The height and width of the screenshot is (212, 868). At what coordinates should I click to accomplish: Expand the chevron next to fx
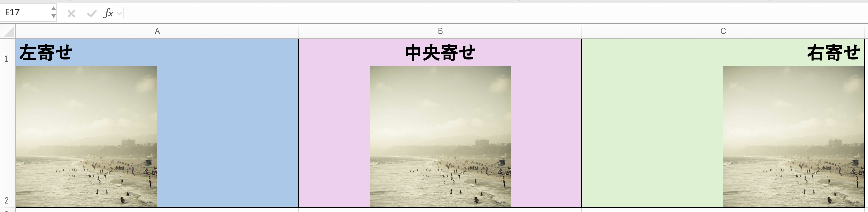(x=119, y=14)
